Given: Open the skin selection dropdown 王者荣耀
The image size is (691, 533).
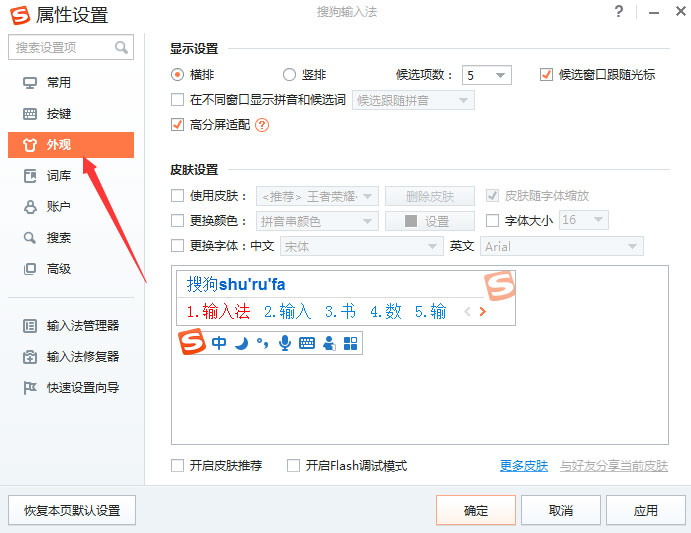Looking at the screenshot, I should 317,196.
